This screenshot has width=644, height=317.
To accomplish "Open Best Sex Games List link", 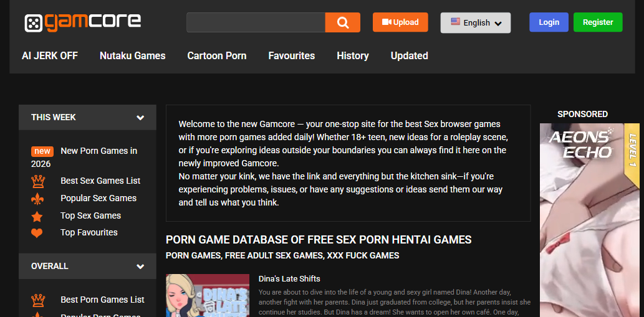I will 100,181.
